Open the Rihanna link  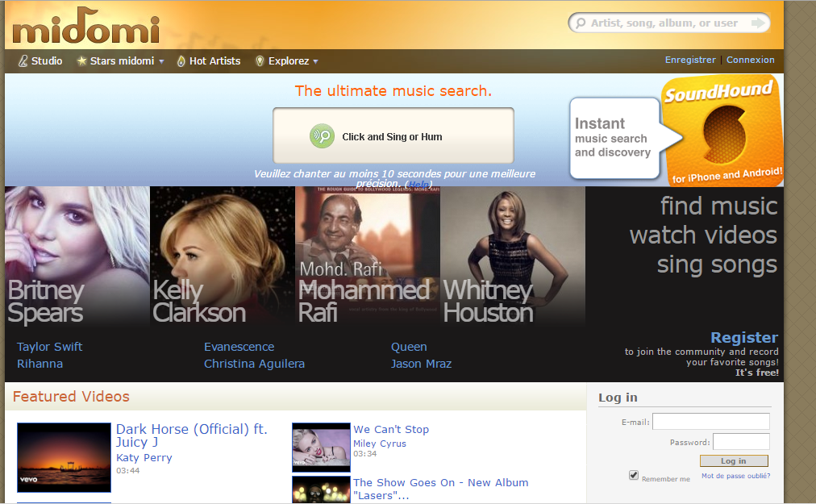pyautogui.click(x=40, y=364)
